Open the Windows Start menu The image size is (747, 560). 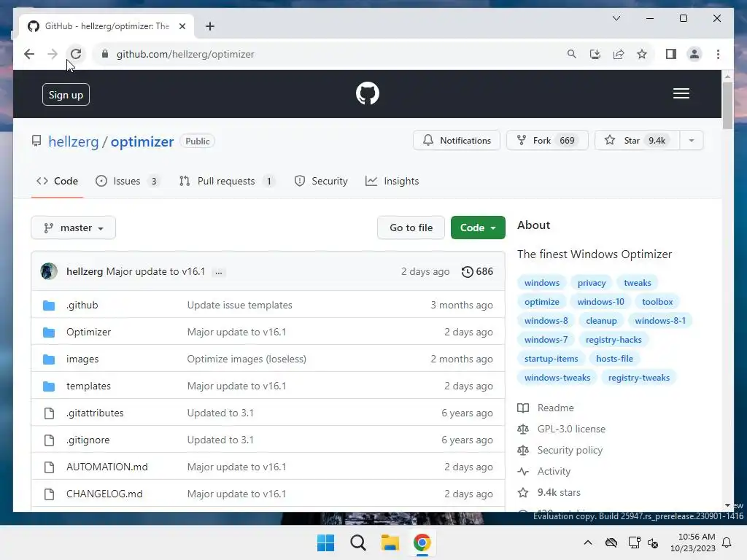326,542
